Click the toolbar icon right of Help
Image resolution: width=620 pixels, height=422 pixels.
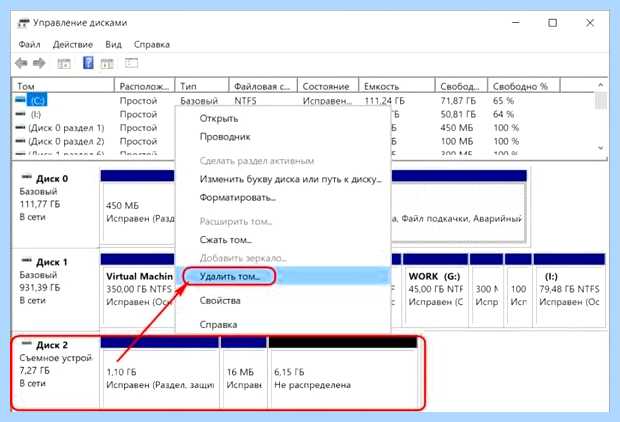pyautogui.click(x=107, y=63)
